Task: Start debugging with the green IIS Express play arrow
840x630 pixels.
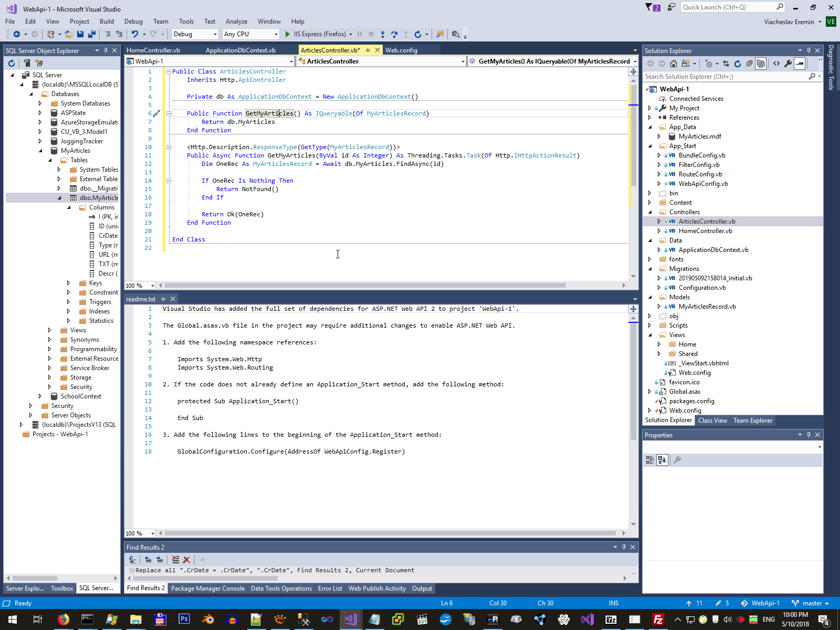Action: point(287,34)
